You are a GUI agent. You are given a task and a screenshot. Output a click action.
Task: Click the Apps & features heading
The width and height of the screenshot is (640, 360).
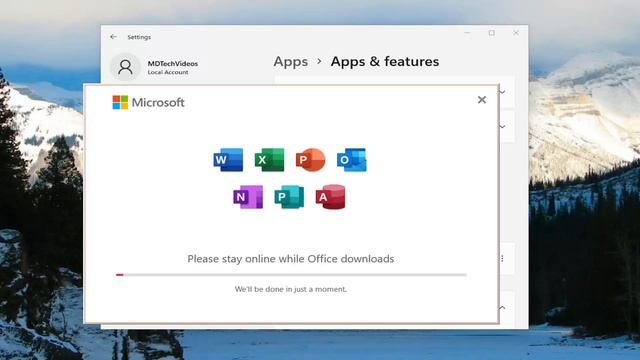tap(385, 62)
